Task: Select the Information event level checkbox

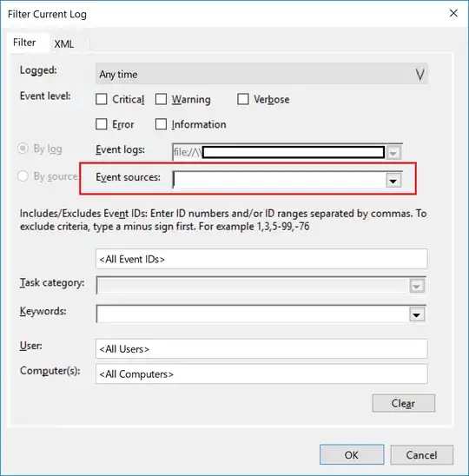Action: [x=161, y=124]
